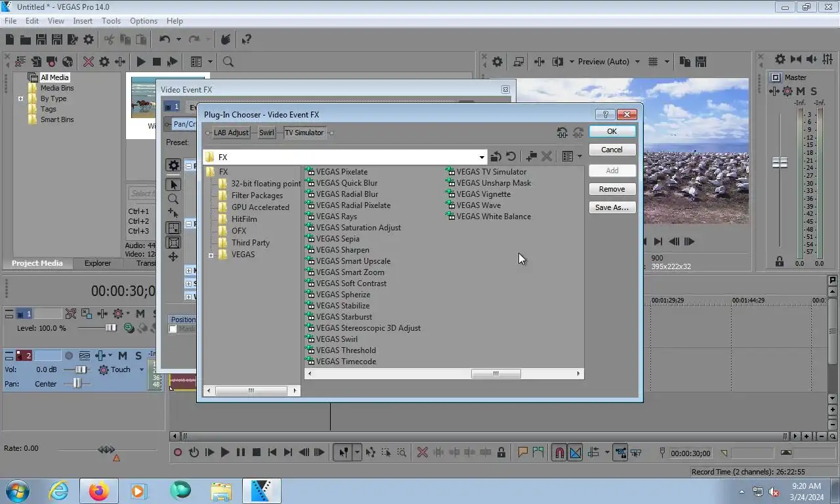The height and width of the screenshot is (504, 840).
Task: Open the Undo history dropdown arrow
Action: tap(178, 40)
